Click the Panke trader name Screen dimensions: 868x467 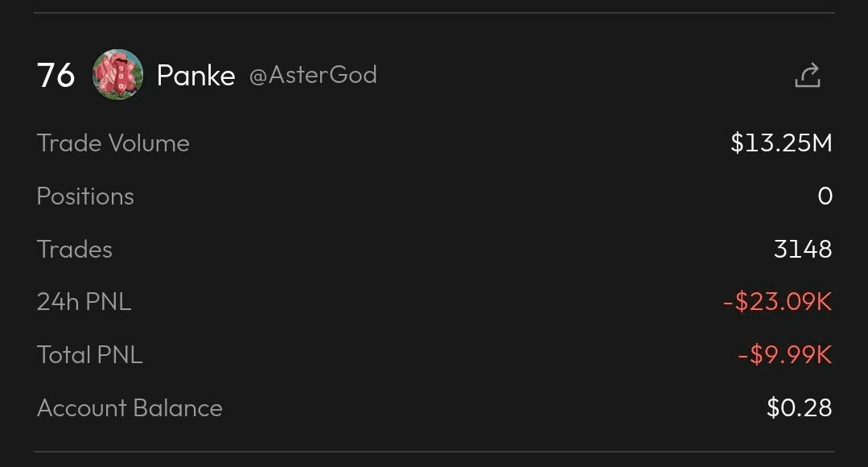(x=195, y=76)
